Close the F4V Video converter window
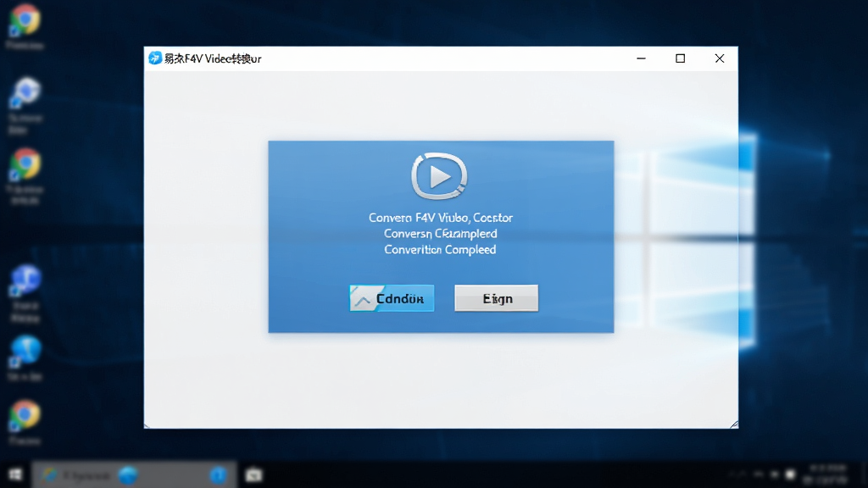The height and width of the screenshot is (488, 868). coord(720,58)
